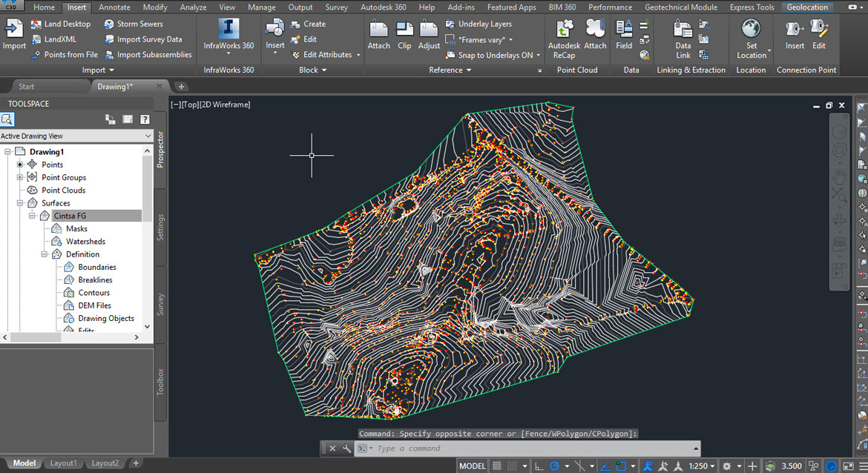Image resolution: width=868 pixels, height=473 pixels.
Task: Click Create block
Action: (309, 24)
